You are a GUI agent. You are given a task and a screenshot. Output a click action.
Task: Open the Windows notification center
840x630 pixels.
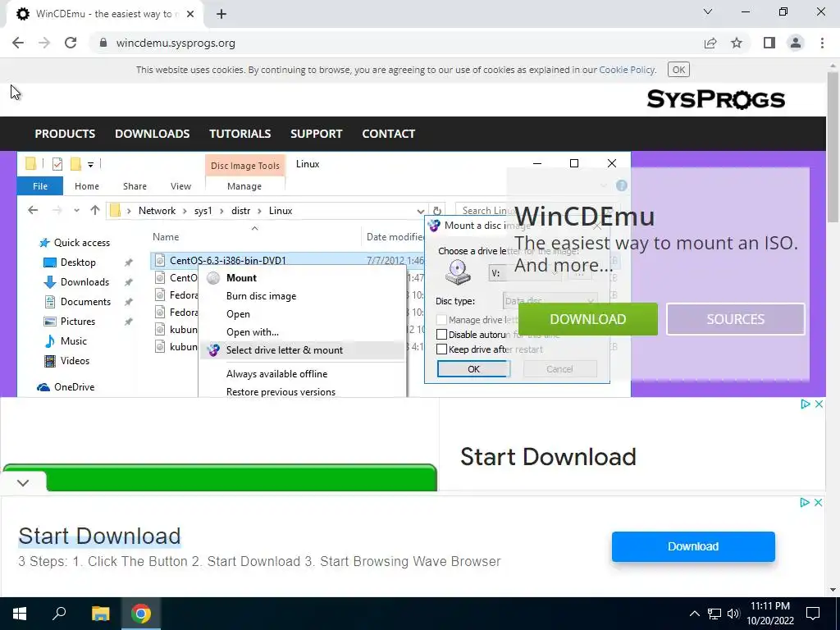pyautogui.click(x=813, y=614)
